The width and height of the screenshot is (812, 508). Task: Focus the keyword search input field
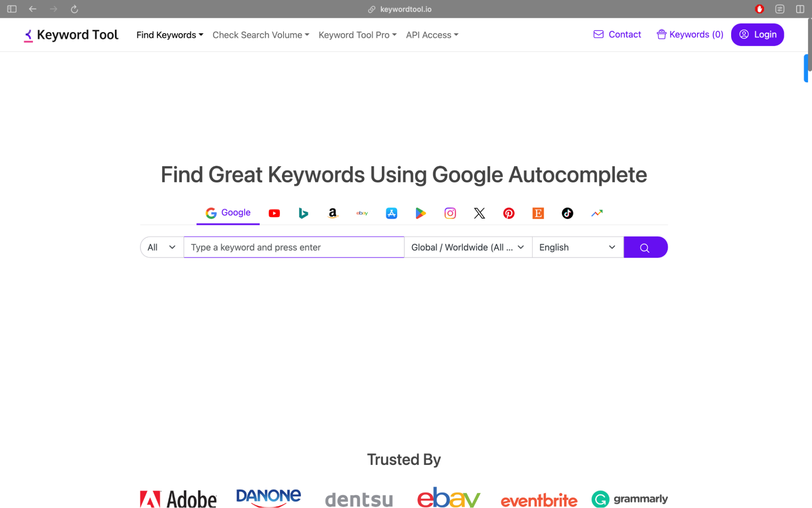(x=294, y=247)
